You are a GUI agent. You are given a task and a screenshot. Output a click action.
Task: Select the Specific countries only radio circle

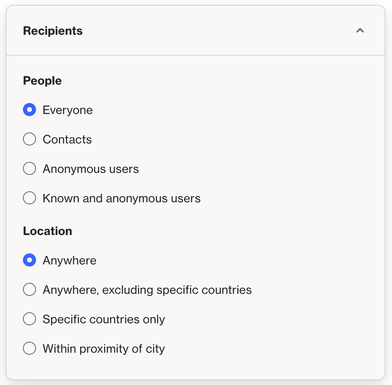29,319
